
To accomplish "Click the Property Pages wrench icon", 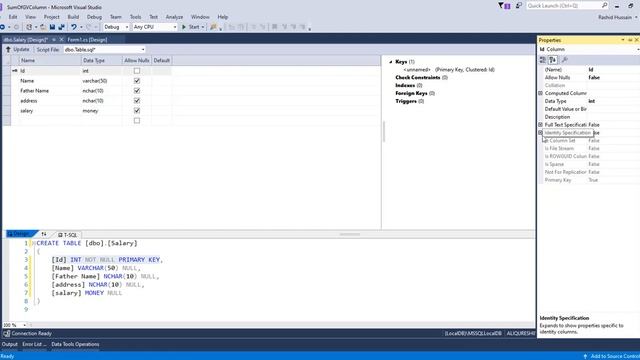I will tap(565, 60).
